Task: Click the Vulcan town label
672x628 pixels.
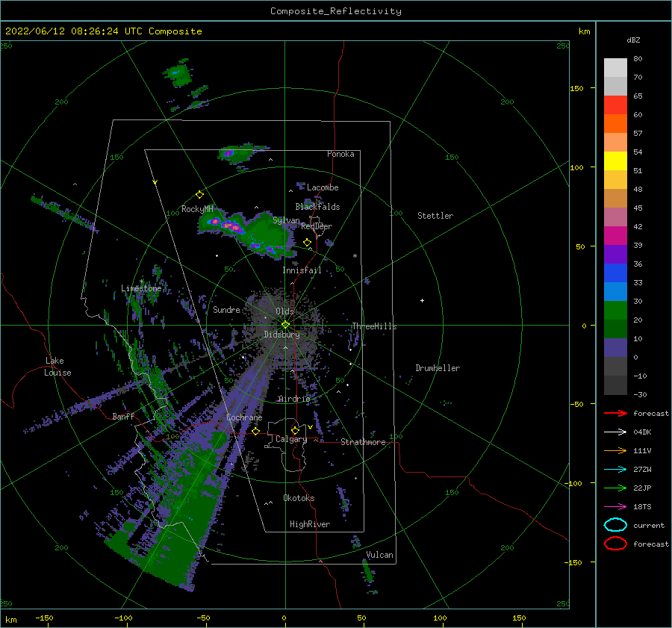Action: point(379,555)
